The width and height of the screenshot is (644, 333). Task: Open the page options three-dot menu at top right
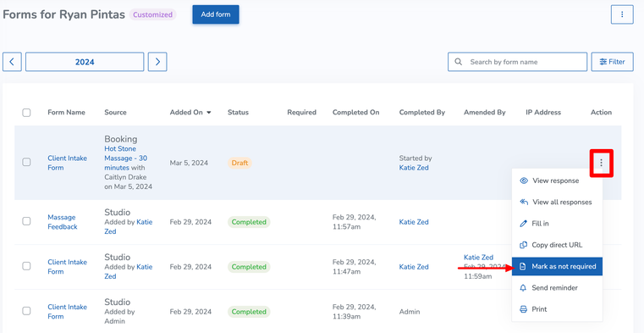click(x=622, y=14)
